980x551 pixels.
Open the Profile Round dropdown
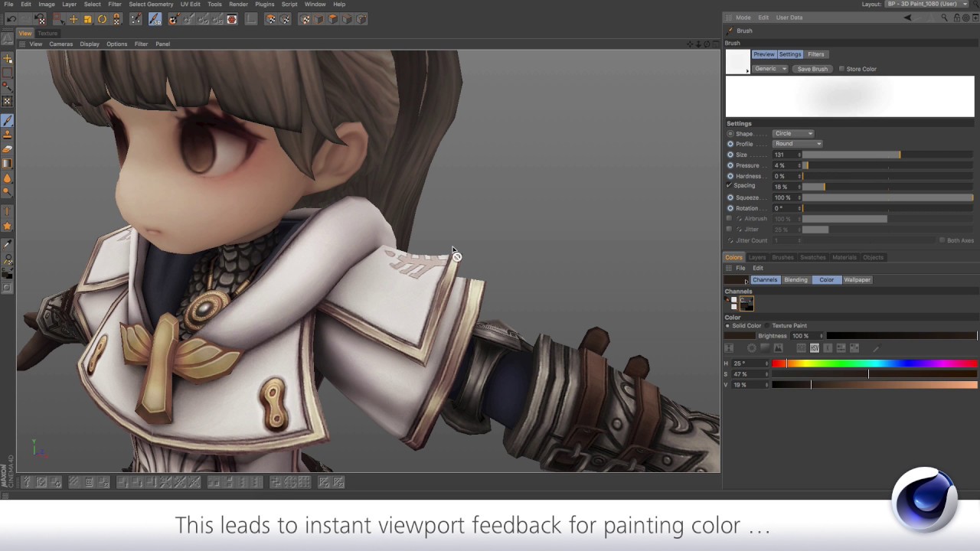coord(797,144)
